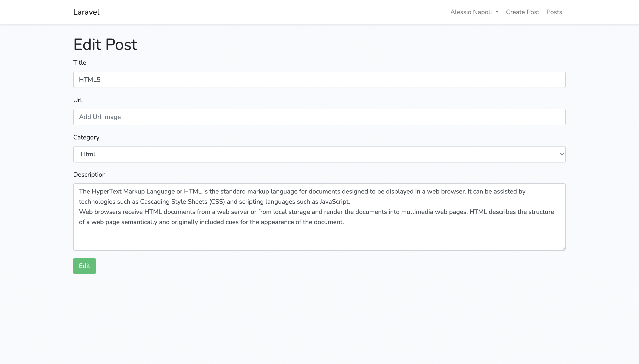Navigate to Create Post
This screenshot has height=364, width=639.
click(523, 12)
